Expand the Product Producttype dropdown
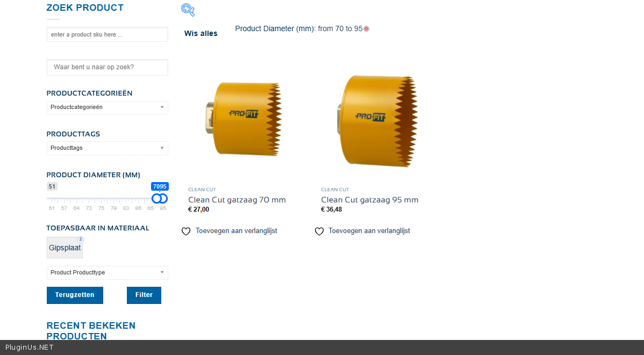This screenshot has width=644, height=355. tap(108, 273)
